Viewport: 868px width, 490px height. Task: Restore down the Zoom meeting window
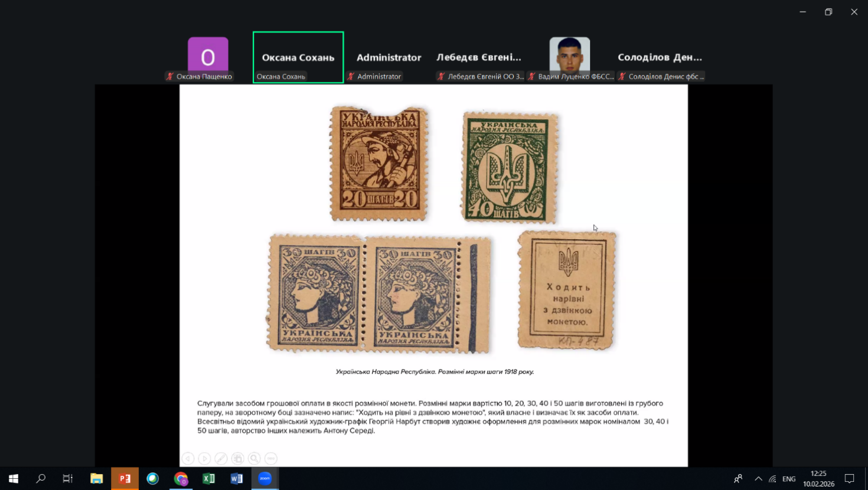click(828, 12)
